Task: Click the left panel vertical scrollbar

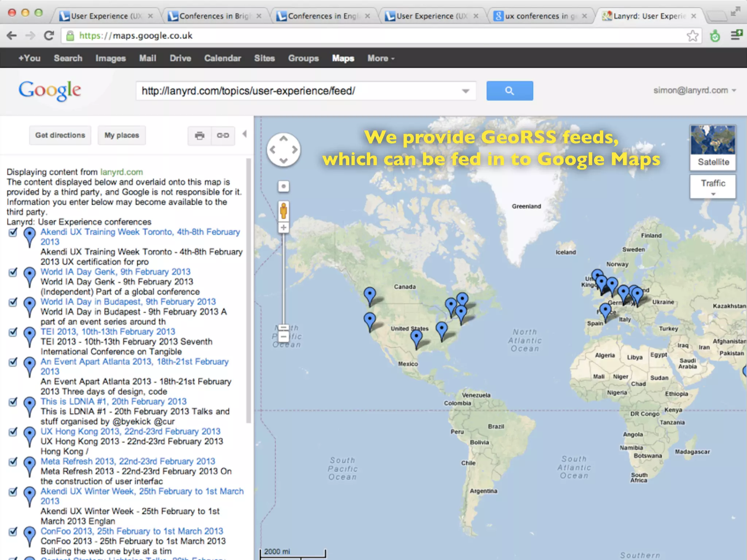Action: click(x=249, y=291)
